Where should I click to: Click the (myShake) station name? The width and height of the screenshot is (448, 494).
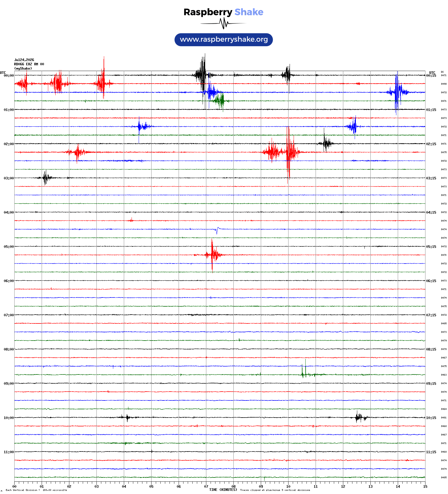coord(23,68)
